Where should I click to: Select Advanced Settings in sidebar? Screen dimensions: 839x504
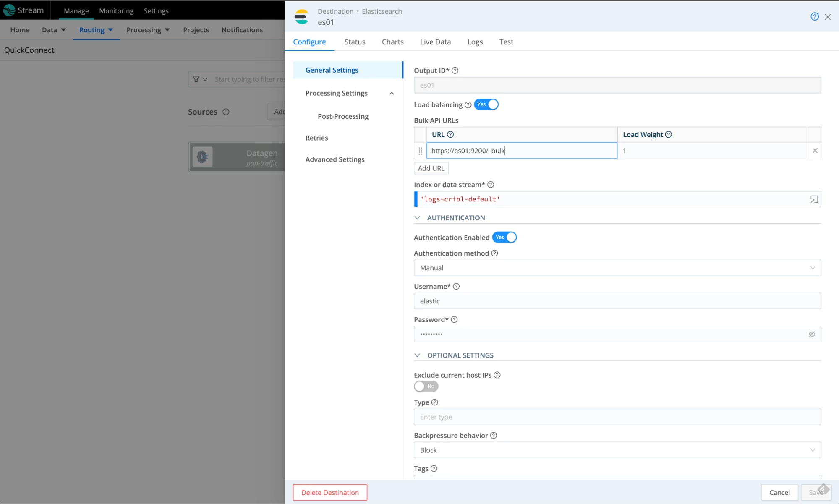(x=335, y=159)
